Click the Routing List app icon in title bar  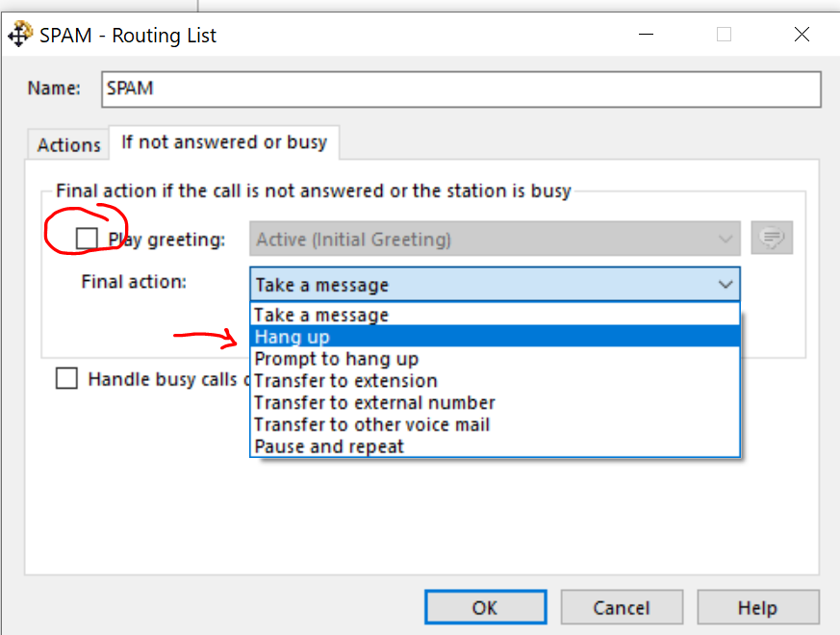(x=19, y=36)
